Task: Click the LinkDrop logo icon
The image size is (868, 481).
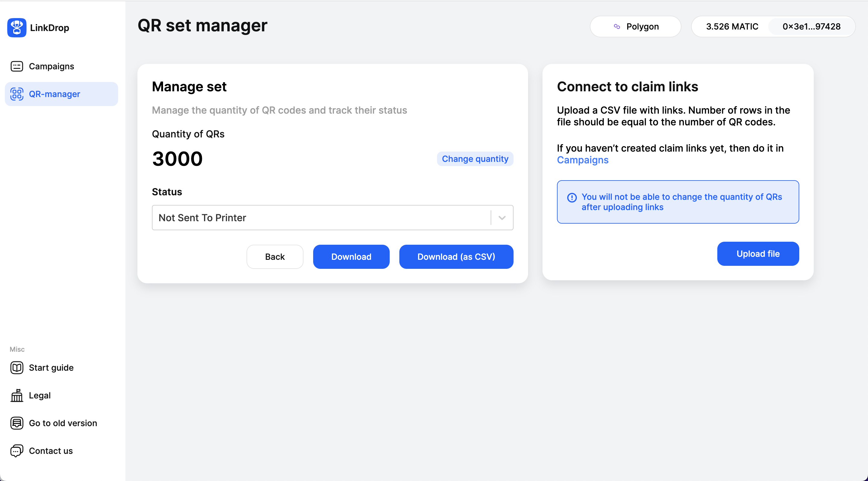Action: pos(17,28)
